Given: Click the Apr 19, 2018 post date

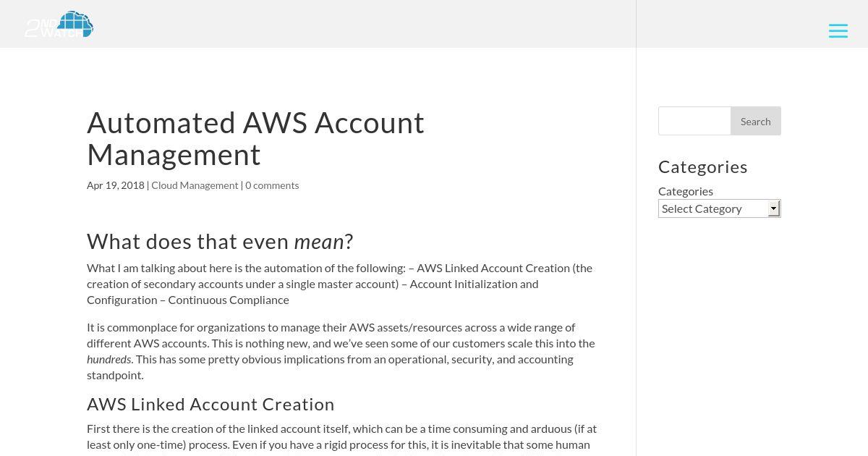Looking at the screenshot, I should 116,185.
